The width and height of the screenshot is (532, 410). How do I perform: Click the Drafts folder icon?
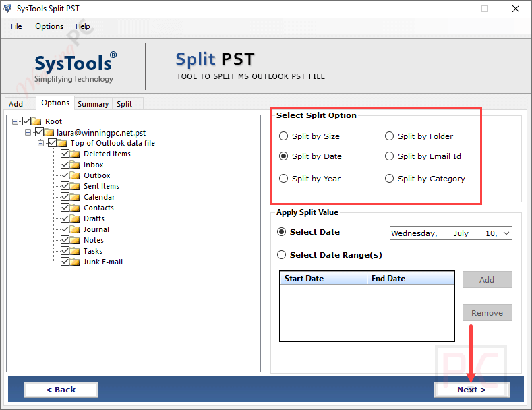pos(75,218)
